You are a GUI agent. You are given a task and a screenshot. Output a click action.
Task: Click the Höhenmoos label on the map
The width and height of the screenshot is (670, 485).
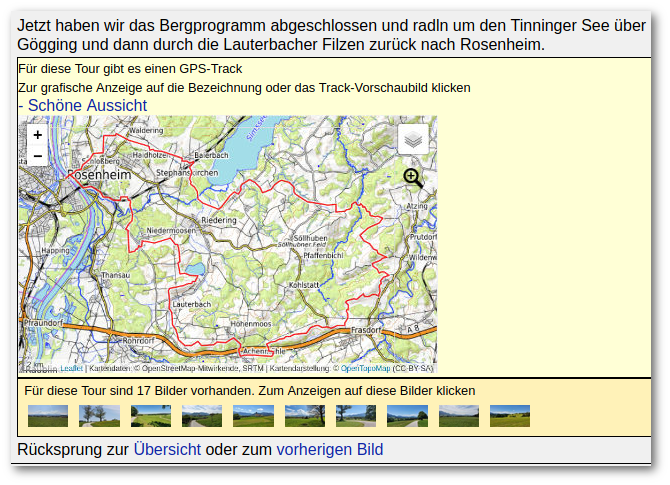pos(251,324)
